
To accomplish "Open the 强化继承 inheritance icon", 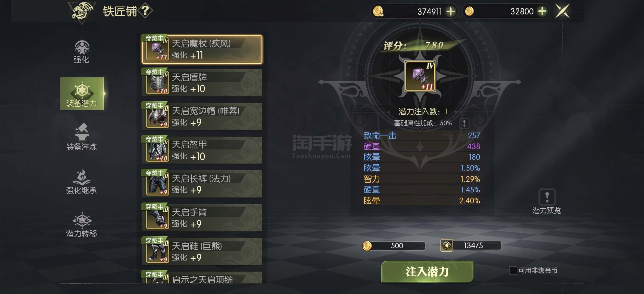I will pyautogui.click(x=82, y=181).
